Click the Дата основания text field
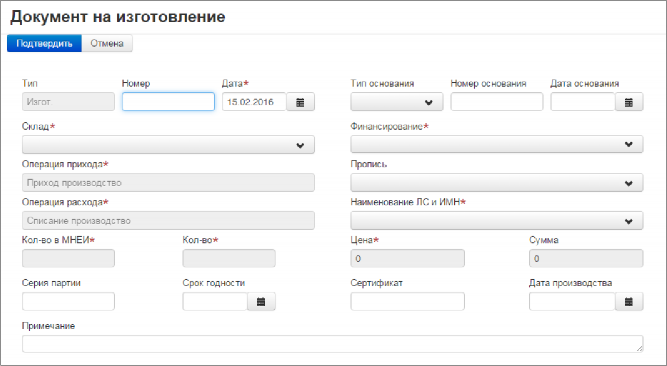 click(x=583, y=102)
